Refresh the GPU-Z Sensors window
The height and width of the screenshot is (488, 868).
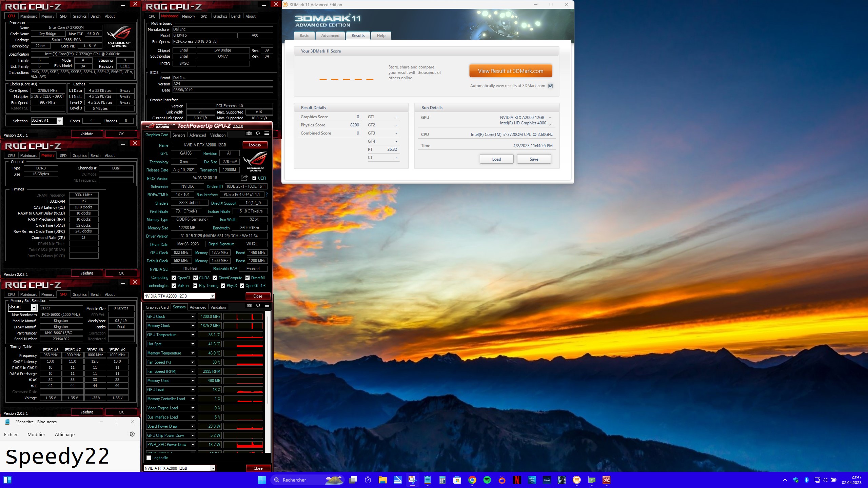[258, 306]
